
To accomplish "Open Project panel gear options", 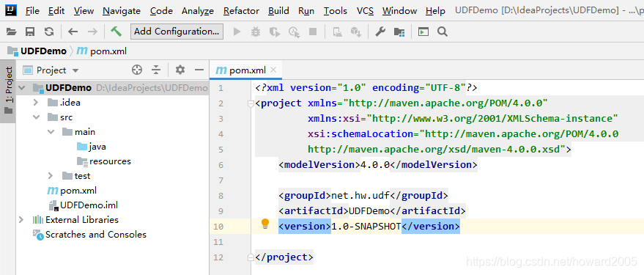I will pyautogui.click(x=180, y=70).
